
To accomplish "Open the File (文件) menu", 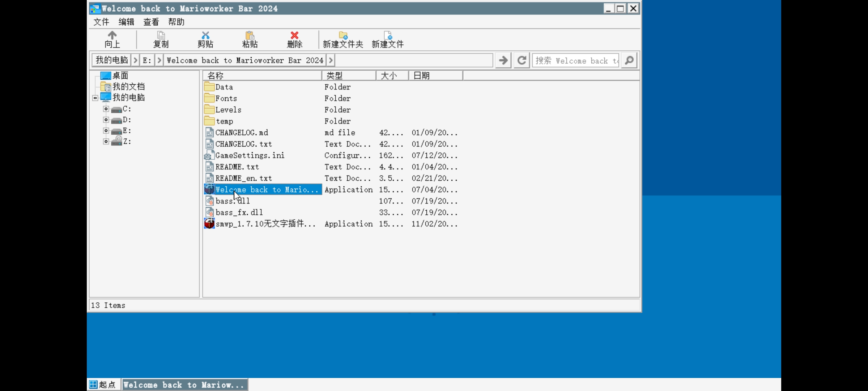I will coord(101,22).
